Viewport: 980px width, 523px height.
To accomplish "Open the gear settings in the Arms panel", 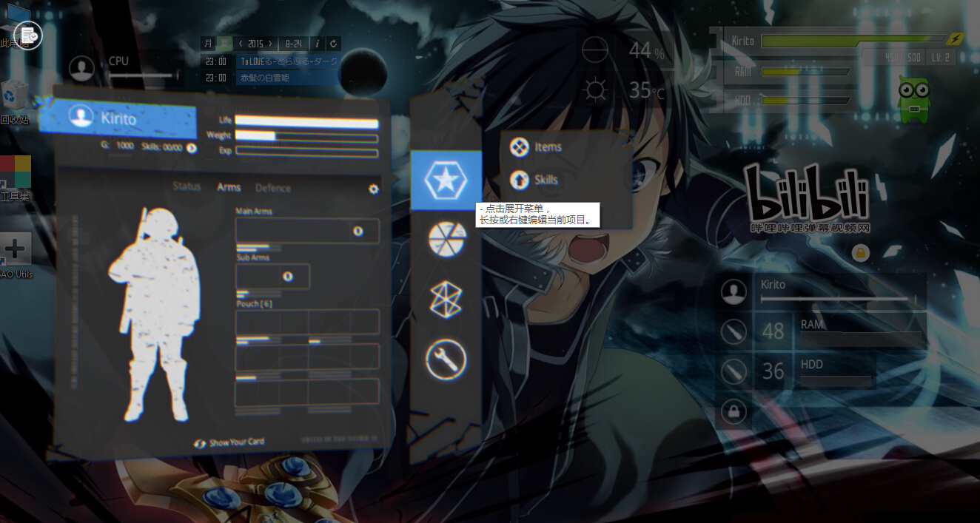I will click(x=374, y=189).
